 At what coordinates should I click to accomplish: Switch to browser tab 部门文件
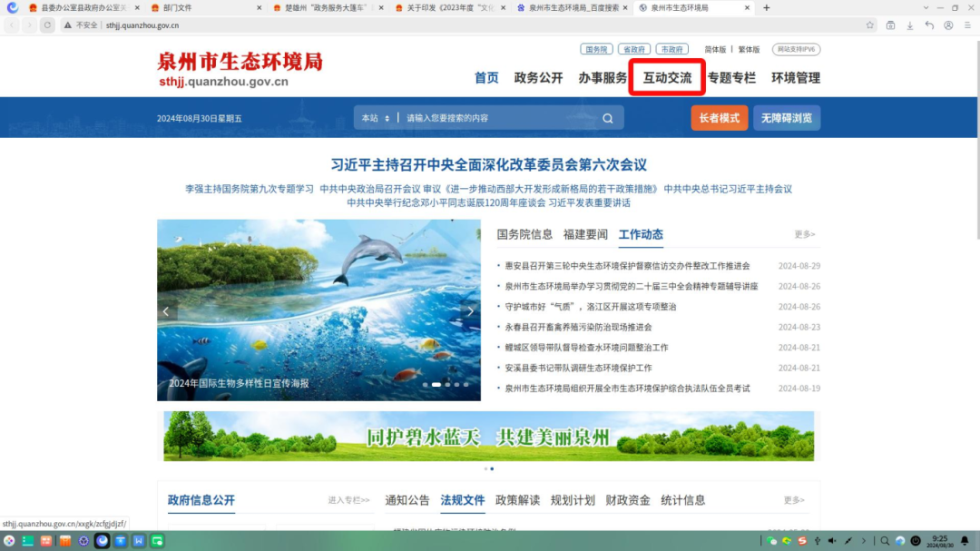[x=204, y=7]
